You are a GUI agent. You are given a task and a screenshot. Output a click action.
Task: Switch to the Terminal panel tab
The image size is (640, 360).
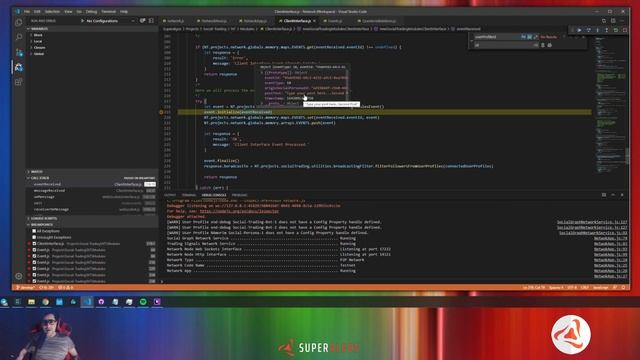point(189,195)
